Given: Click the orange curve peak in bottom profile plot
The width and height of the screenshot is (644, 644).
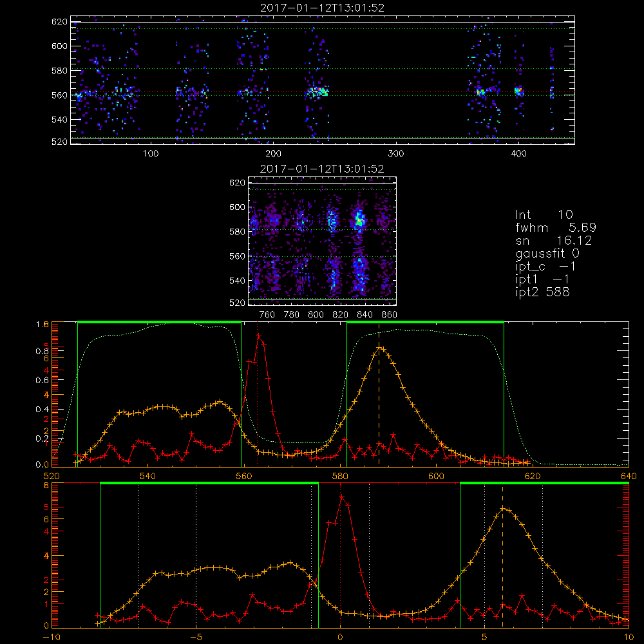Looking at the screenshot, I should tap(503, 509).
